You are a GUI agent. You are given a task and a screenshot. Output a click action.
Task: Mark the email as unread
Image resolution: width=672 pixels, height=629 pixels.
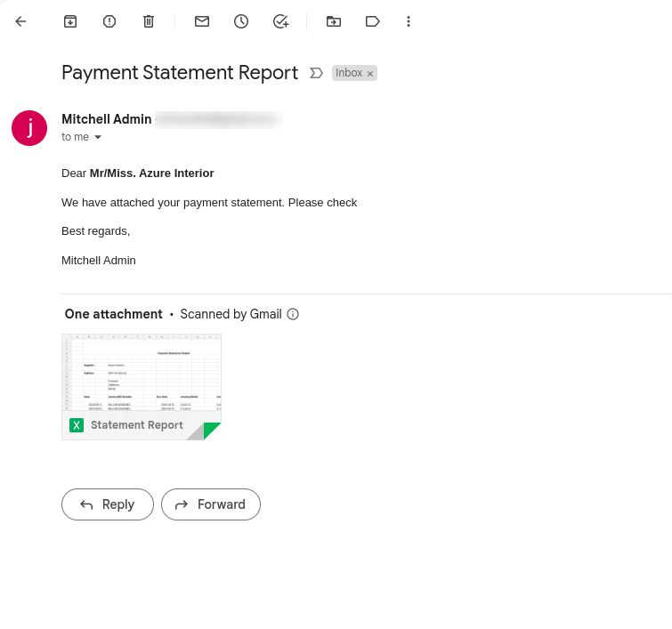[x=202, y=21]
